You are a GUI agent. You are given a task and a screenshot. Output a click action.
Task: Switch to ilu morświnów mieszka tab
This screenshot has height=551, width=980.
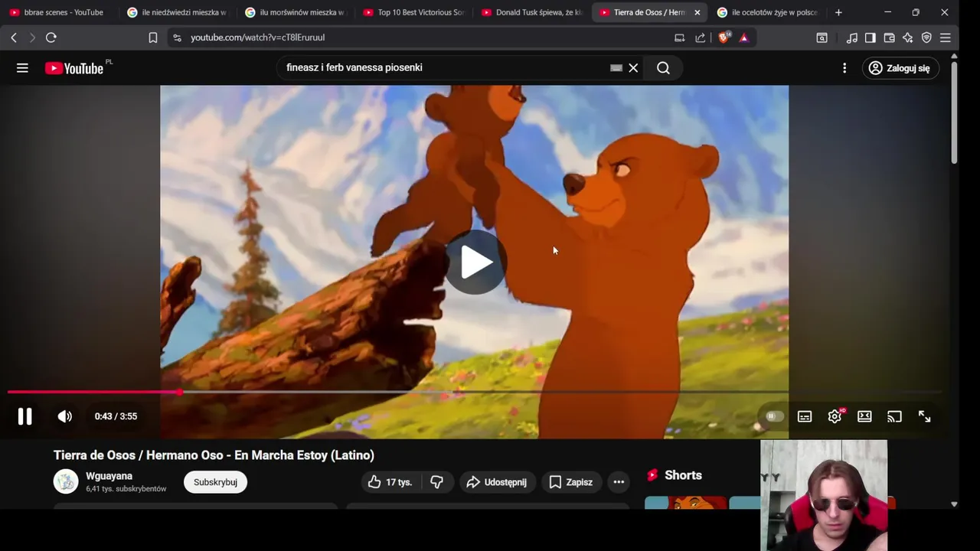(x=295, y=12)
